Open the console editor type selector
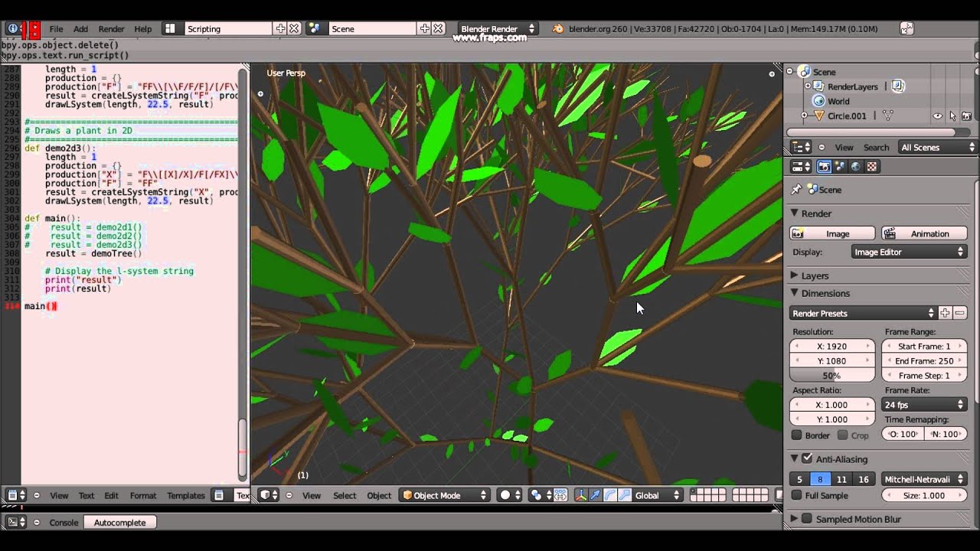 point(16,522)
